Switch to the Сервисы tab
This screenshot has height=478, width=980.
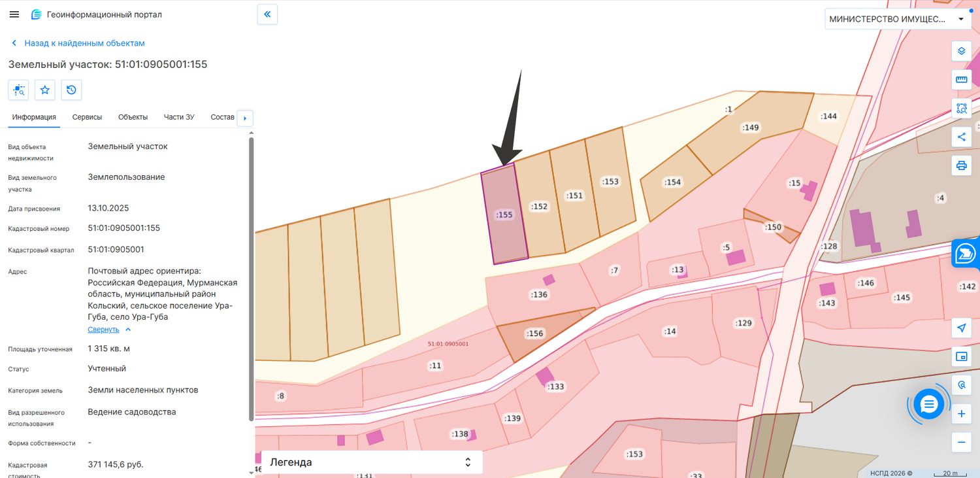point(87,117)
